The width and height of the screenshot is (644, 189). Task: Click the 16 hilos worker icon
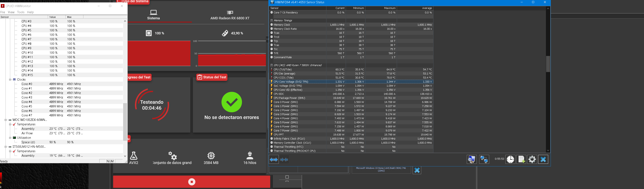250,155
